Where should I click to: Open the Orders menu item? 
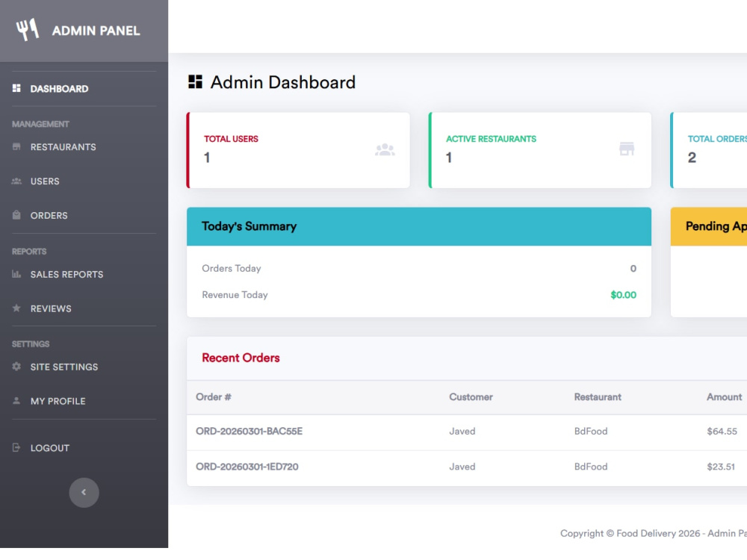84,216
